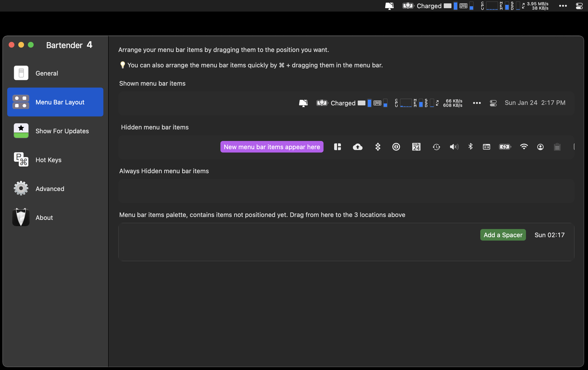The image size is (588, 370).
Task: Click the Bartender three-dots icon in macOS menu bar
Action: click(563, 6)
